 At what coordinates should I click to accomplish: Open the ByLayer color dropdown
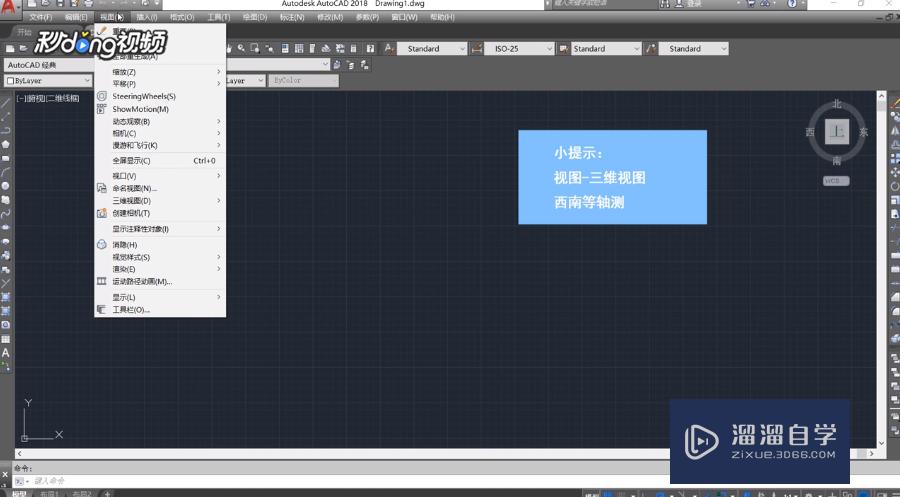pyautogui.click(x=49, y=81)
